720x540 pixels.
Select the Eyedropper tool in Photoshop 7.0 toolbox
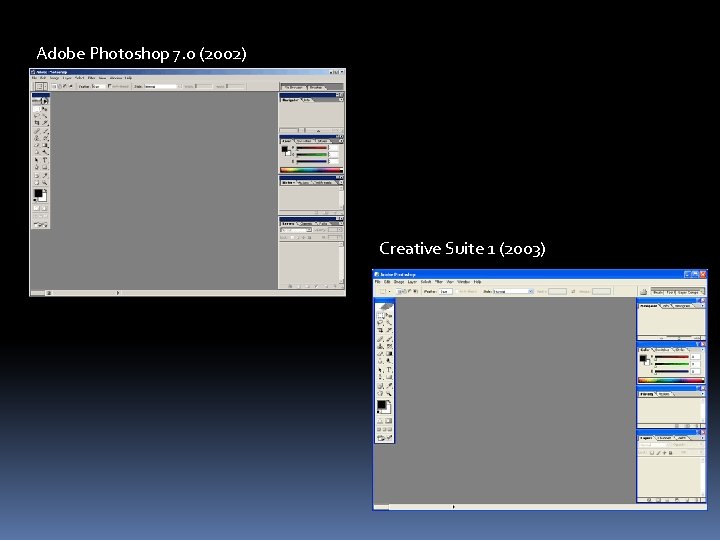click(45, 175)
